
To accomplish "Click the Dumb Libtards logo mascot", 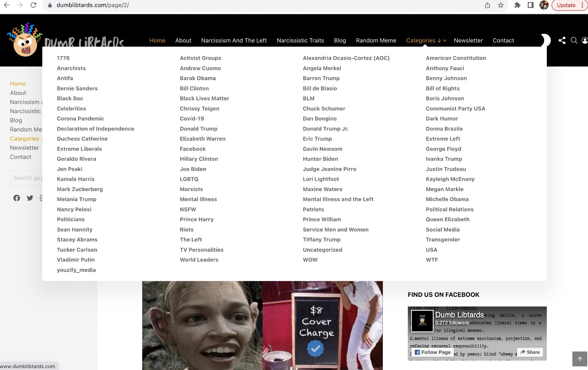I will coord(24,40).
